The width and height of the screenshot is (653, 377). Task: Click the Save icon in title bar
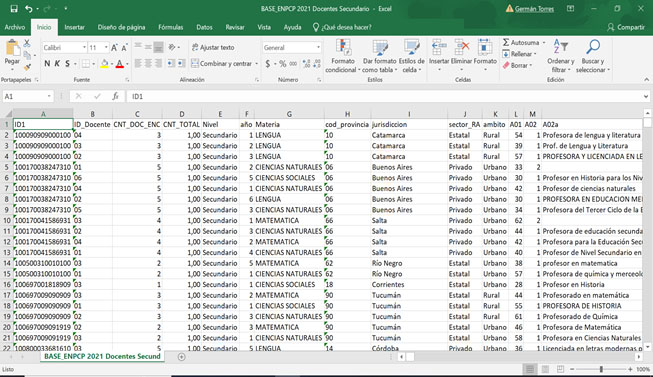[14, 9]
